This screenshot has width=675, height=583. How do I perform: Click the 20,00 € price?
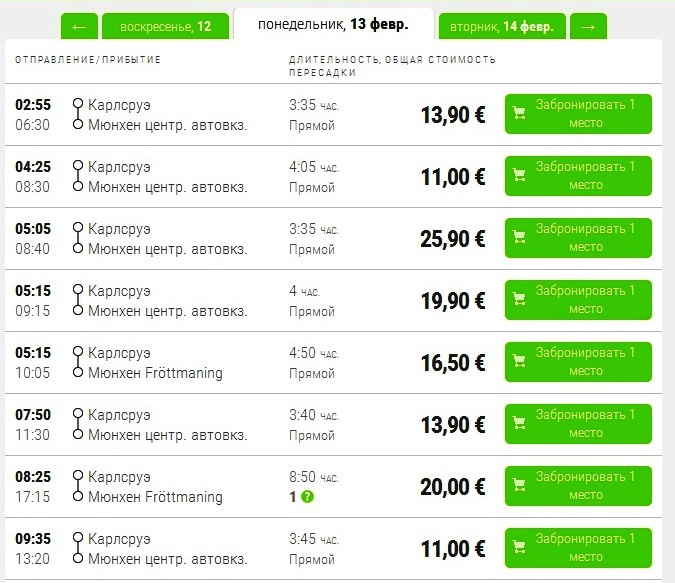(x=452, y=487)
